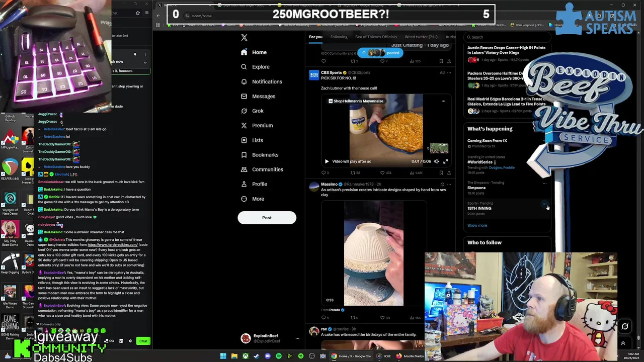The height and width of the screenshot is (362, 644).
Task: Open Austin Reaves Lakers news story
Action: (x=506, y=53)
